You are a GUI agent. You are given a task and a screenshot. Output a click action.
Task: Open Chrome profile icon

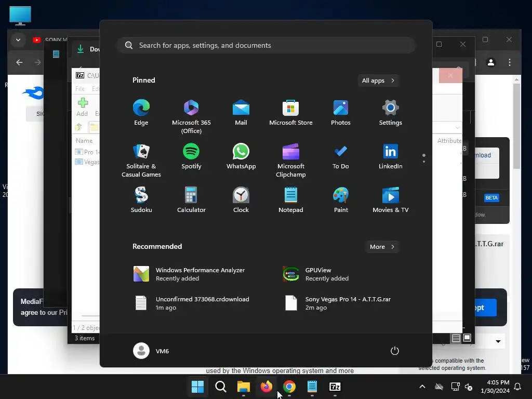(x=490, y=62)
